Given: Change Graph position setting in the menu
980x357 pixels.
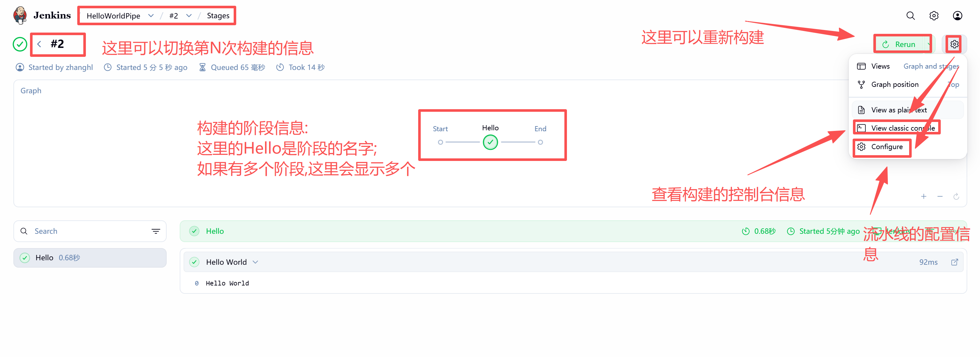Looking at the screenshot, I should (x=908, y=85).
